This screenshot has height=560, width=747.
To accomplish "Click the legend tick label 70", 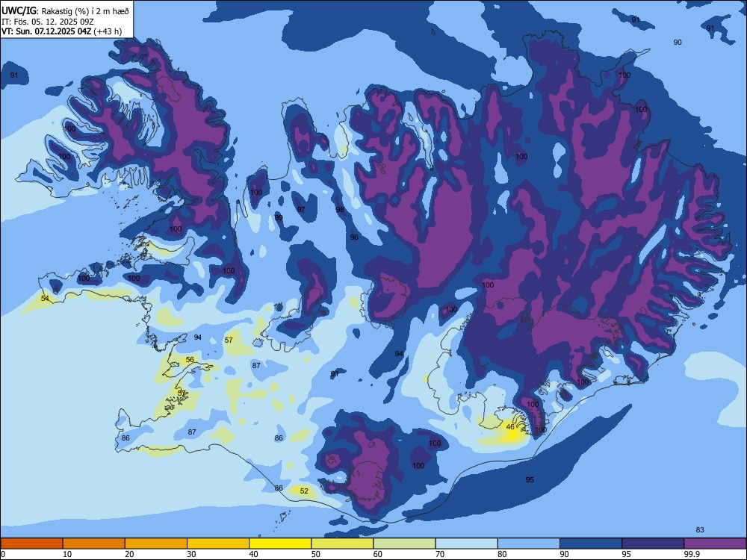I will pos(440,554).
